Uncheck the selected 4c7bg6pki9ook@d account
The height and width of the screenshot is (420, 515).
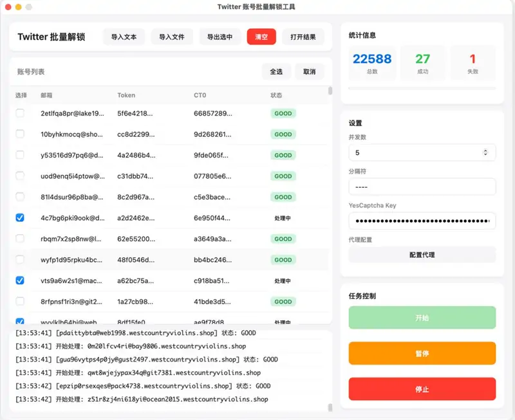[20, 218]
